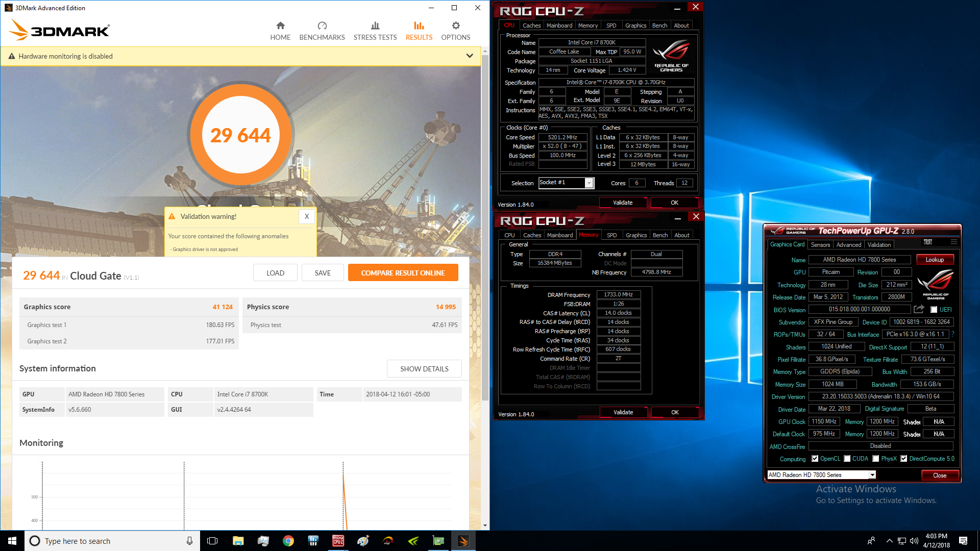Click the '29 644' score circle
Viewport: 980px width, 551px height.
[240, 135]
